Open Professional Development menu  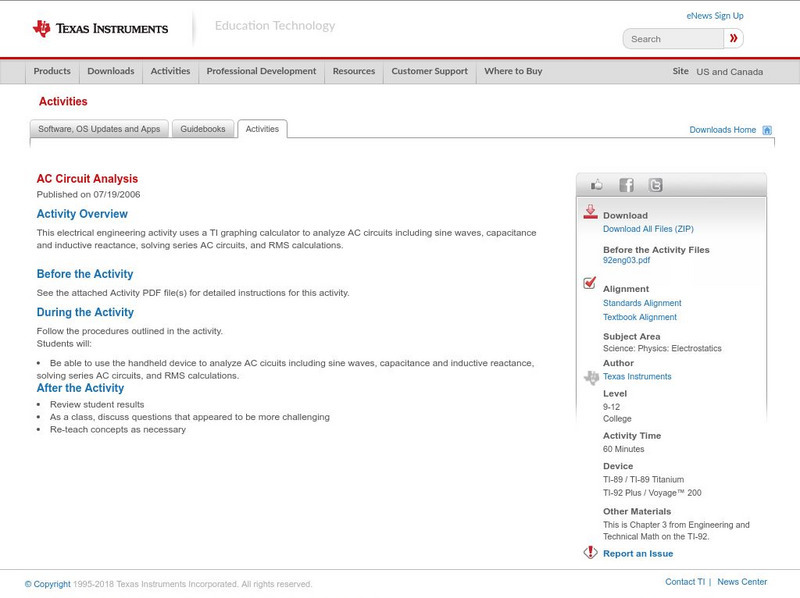261,71
